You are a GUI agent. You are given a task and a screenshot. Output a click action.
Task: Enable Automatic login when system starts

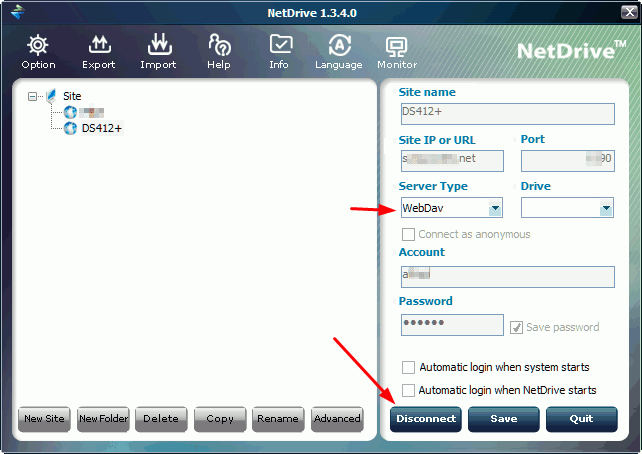[408, 367]
